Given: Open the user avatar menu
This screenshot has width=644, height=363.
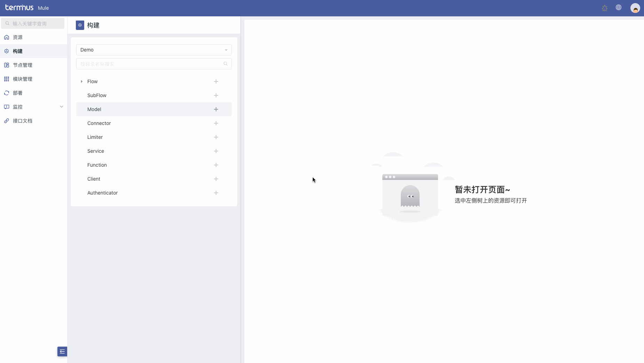Looking at the screenshot, I should [x=635, y=8].
